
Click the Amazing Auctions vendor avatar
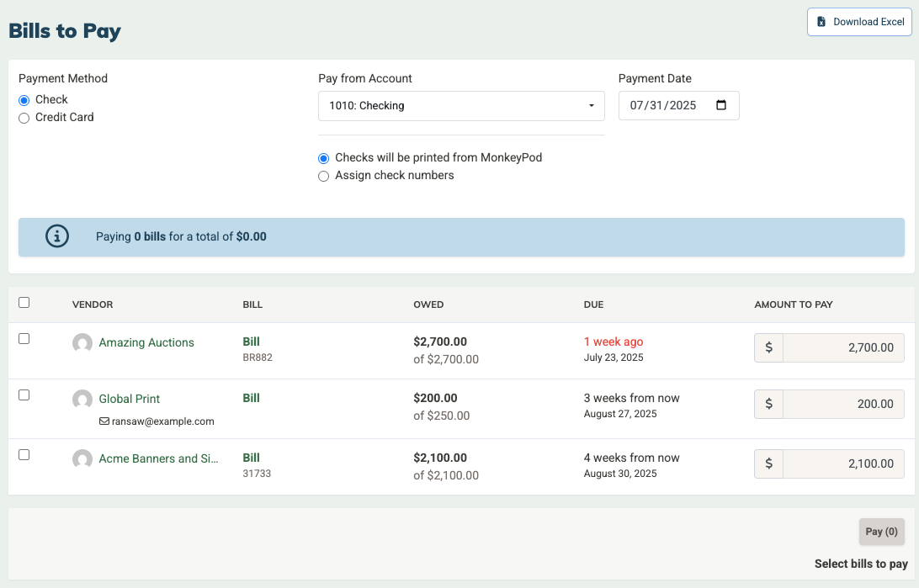point(82,343)
